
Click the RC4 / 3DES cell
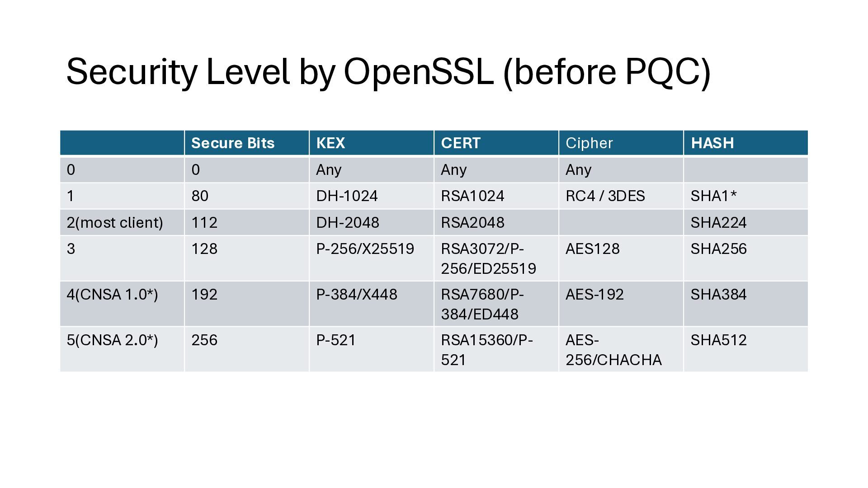tap(605, 196)
